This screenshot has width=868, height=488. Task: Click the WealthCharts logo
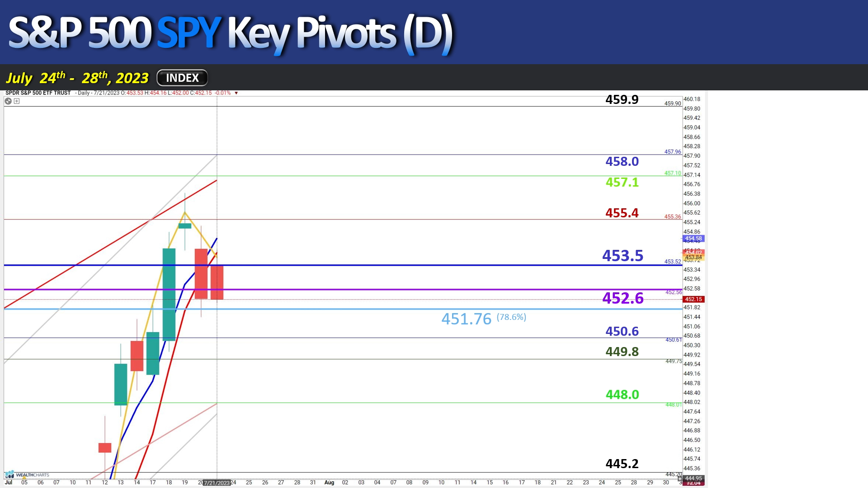point(27,475)
